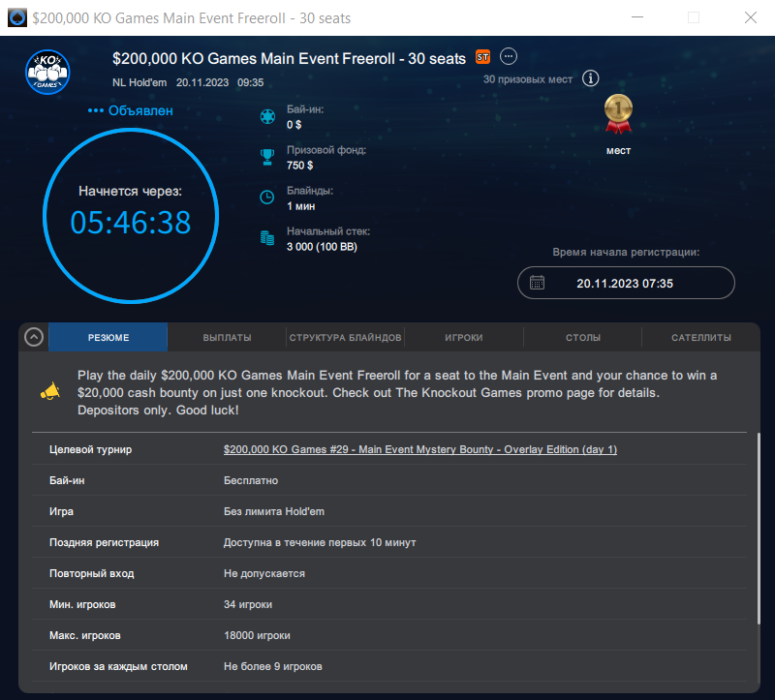
Task: Click the info icon beside prize places
Action: (x=591, y=79)
